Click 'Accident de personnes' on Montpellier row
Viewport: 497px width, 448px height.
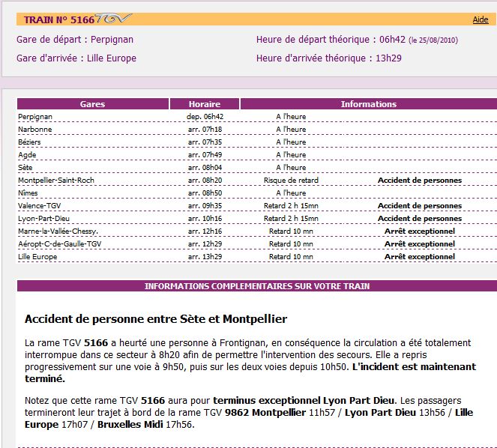pyautogui.click(x=419, y=181)
